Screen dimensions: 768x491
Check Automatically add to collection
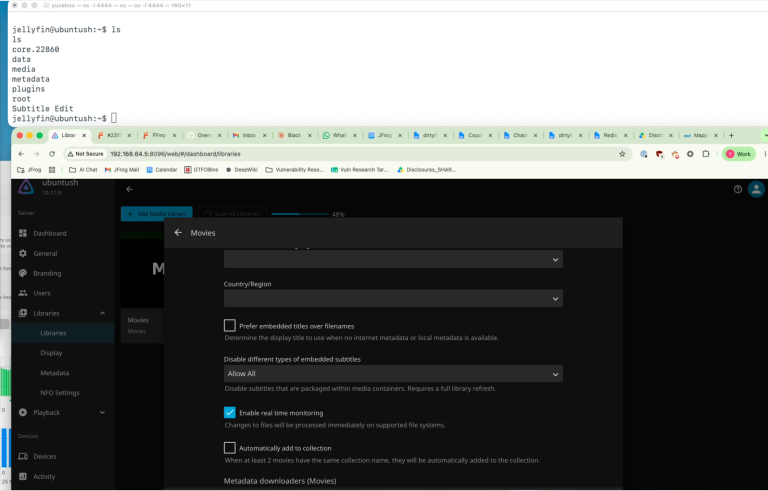click(229, 448)
